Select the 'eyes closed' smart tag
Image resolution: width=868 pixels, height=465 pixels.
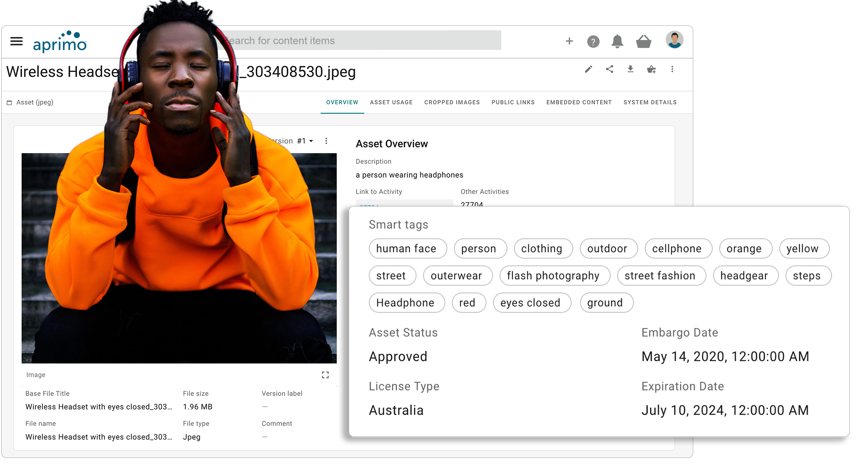tap(531, 303)
